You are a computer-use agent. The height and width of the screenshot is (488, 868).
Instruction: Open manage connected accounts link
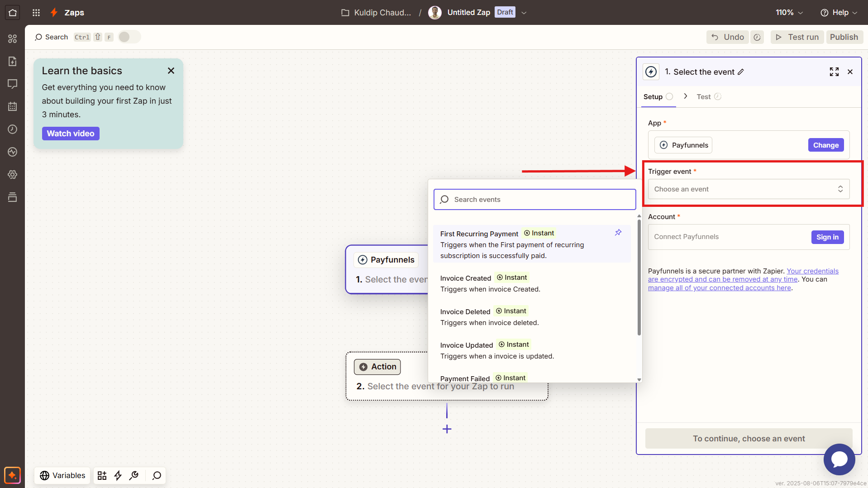coord(719,288)
